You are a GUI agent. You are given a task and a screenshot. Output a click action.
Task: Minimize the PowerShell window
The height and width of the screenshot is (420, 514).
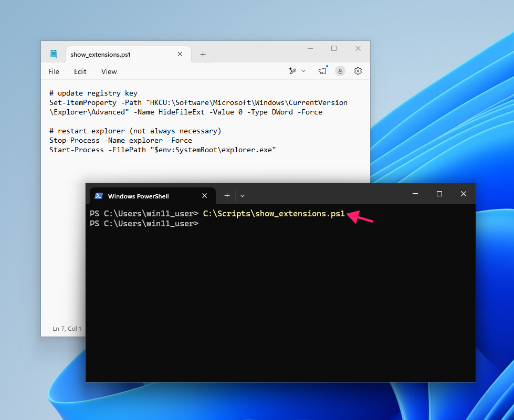[x=415, y=194]
